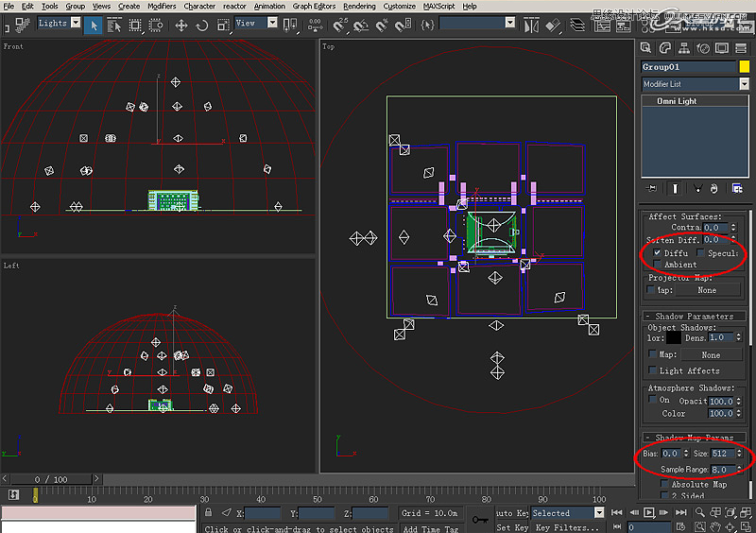The width and height of the screenshot is (756, 533).
Task: Click Configure Modifier Sets icon
Action: click(737, 189)
